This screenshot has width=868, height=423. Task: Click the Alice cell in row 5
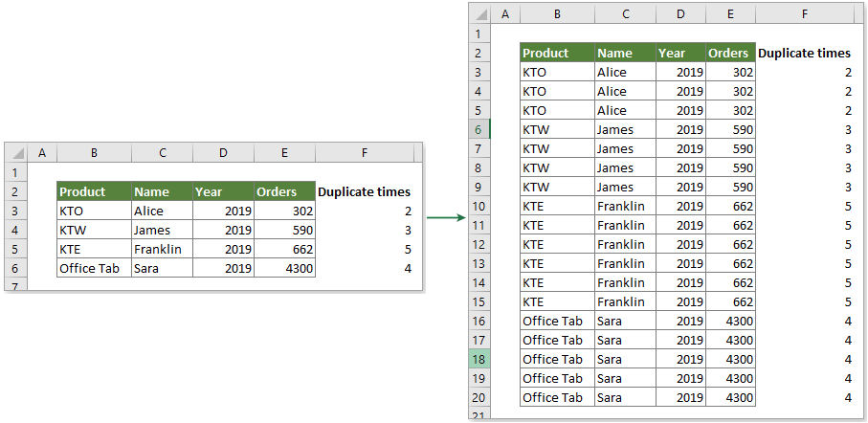pos(625,110)
